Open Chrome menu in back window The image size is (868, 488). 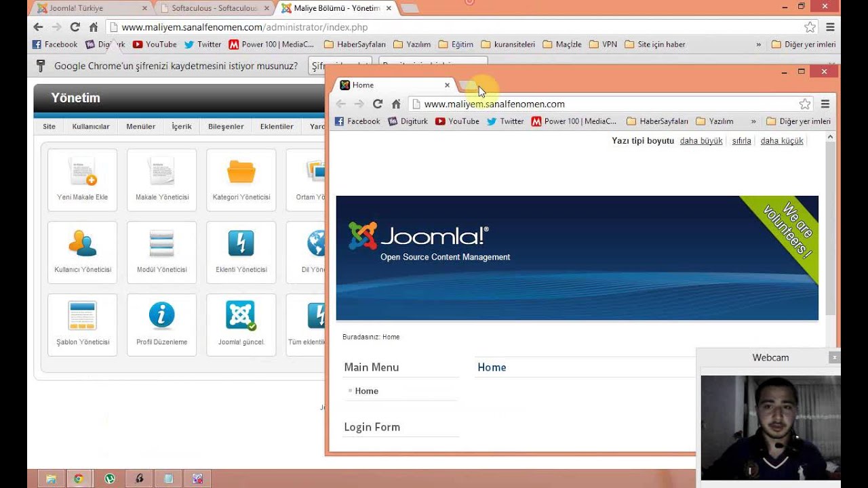[x=830, y=27]
